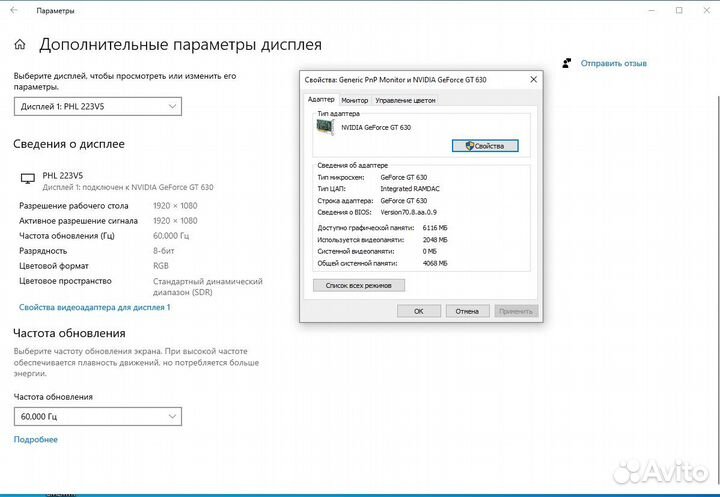The image size is (720, 497).
Task: Select the Разрешение рабочего стола value 1920 × 1080
Action: tap(175, 206)
